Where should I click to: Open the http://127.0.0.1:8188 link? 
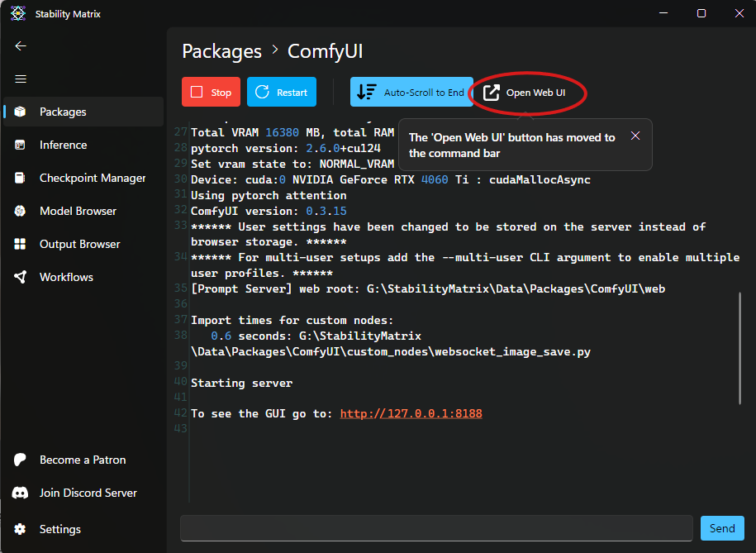point(411,413)
